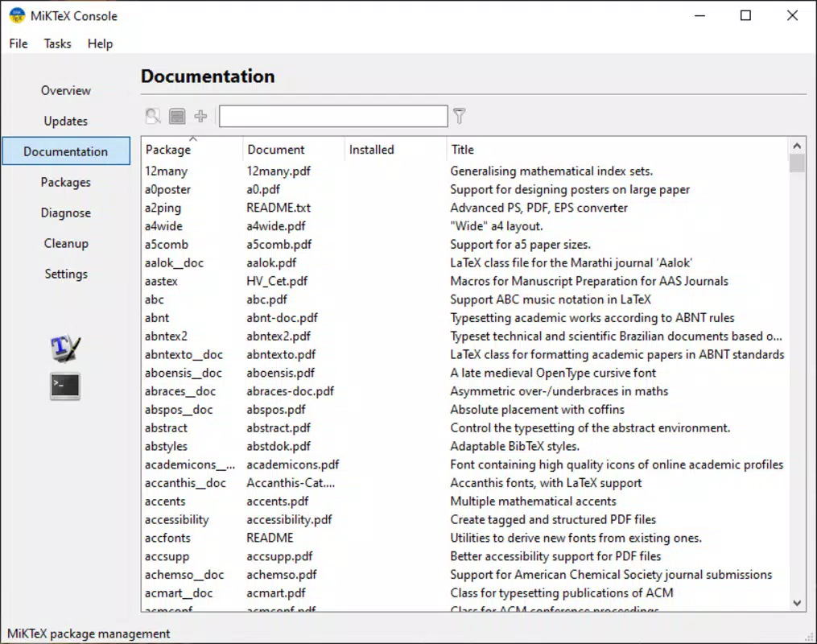The width and height of the screenshot is (817, 644).
Task: Select the abstract package name
Action: [166, 427]
